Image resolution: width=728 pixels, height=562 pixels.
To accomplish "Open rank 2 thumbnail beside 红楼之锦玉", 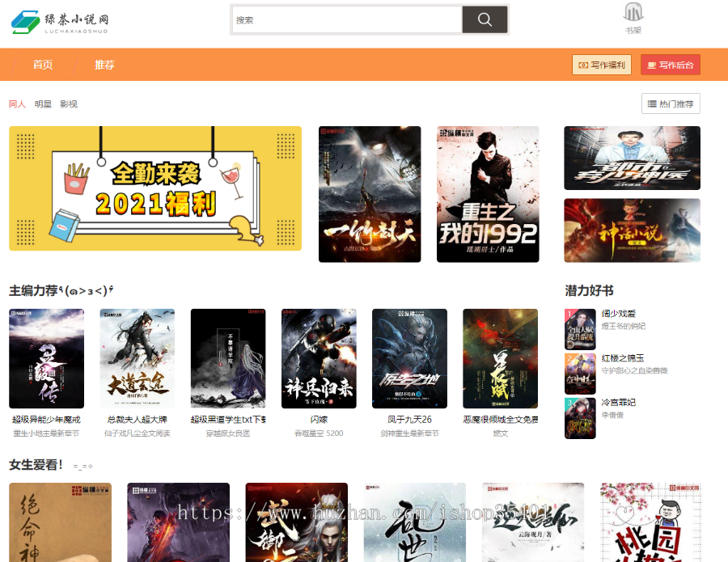I will tap(580, 374).
